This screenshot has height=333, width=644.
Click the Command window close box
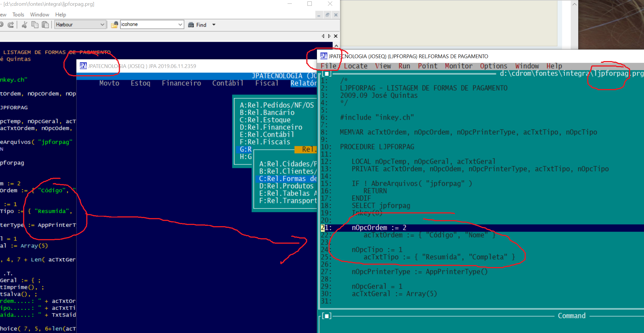pos(327,316)
